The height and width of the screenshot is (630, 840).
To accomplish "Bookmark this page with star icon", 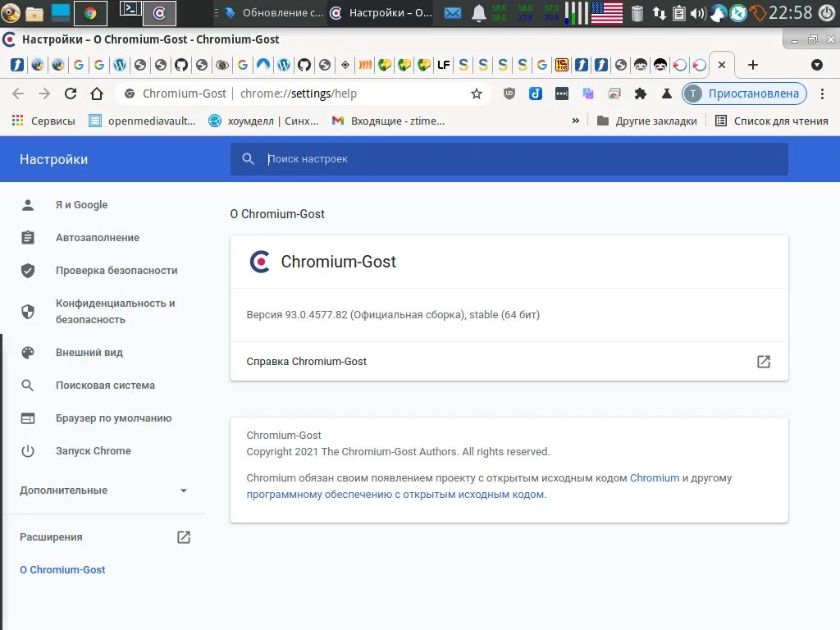I will coord(477,94).
